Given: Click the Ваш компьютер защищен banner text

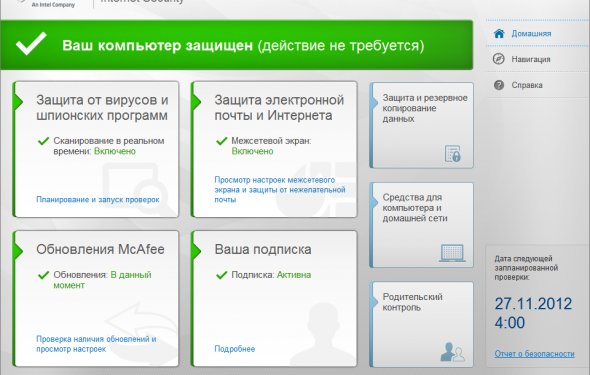Looking at the screenshot, I should 157,46.
